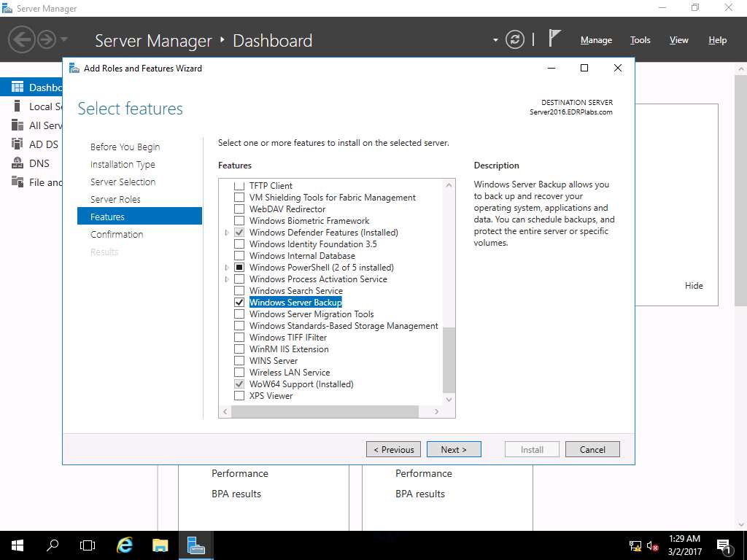
Task: Click the Server Manager back arrow
Action: click(x=21, y=39)
